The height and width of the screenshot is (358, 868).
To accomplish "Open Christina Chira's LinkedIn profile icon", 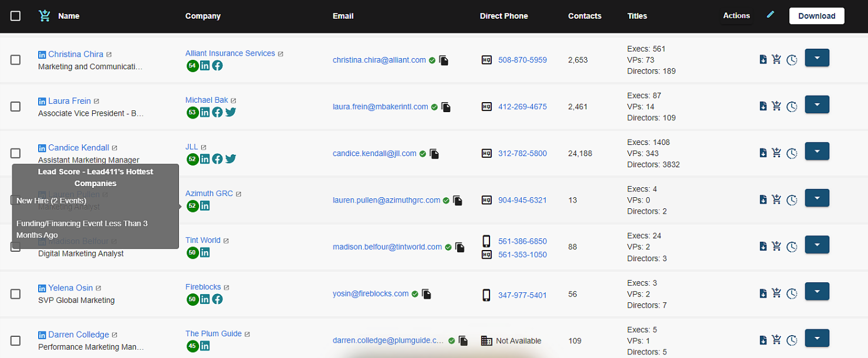I will 42,55.
